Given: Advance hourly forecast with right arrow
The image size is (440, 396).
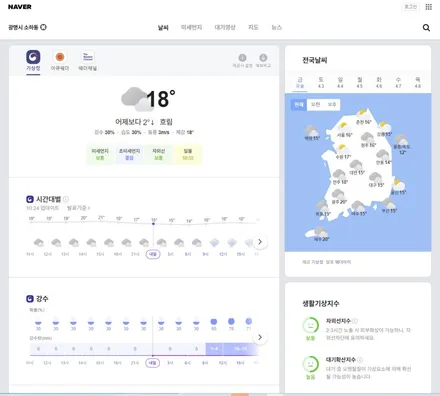Looking at the screenshot, I should 260,242.
